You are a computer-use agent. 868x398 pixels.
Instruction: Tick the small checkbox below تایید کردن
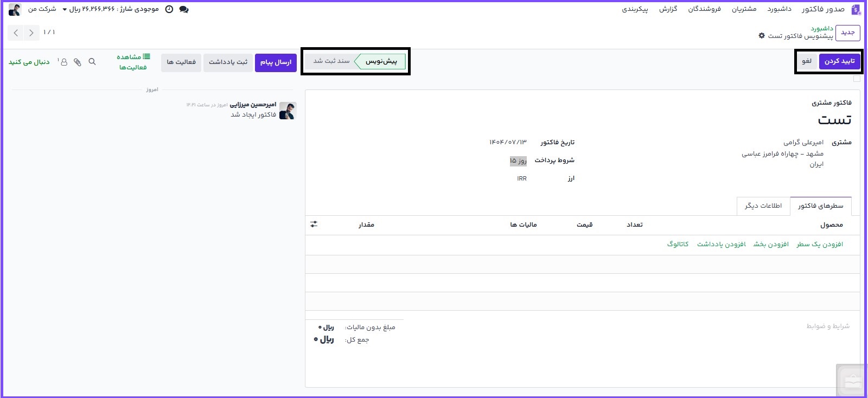pos(857,79)
